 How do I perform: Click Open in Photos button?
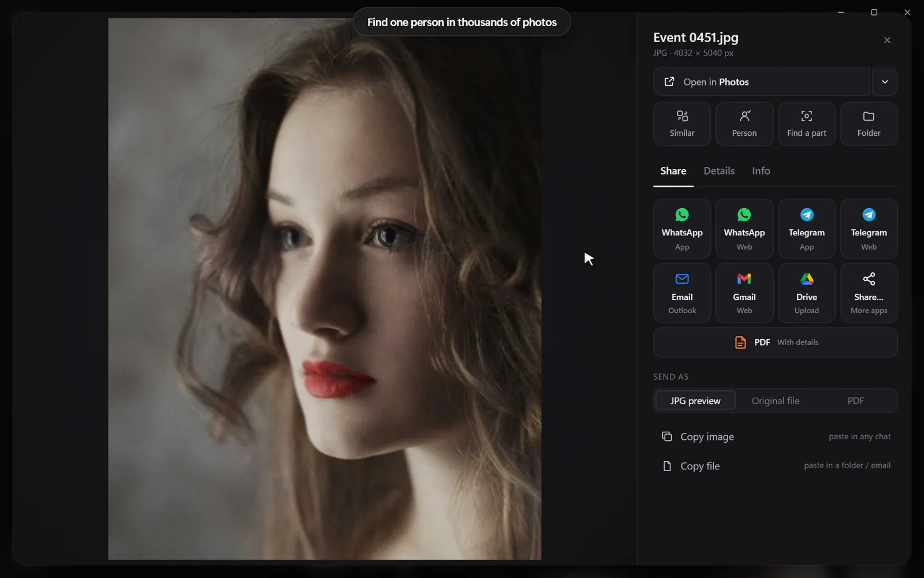[x=762, y=81]
